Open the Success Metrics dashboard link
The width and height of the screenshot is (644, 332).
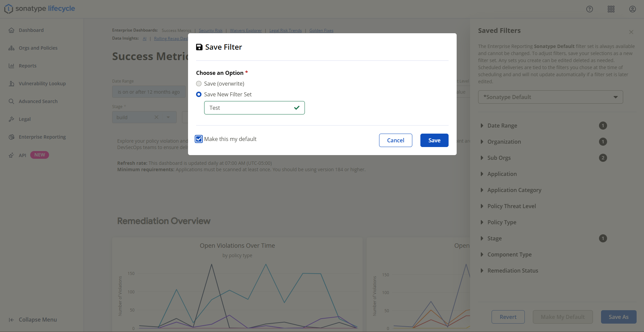[176, 31]
